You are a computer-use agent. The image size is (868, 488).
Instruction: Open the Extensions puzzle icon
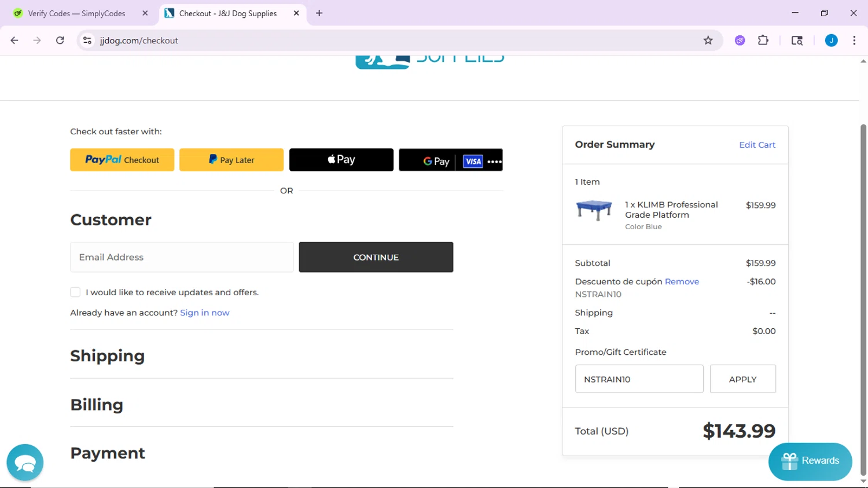coord(763,41)
